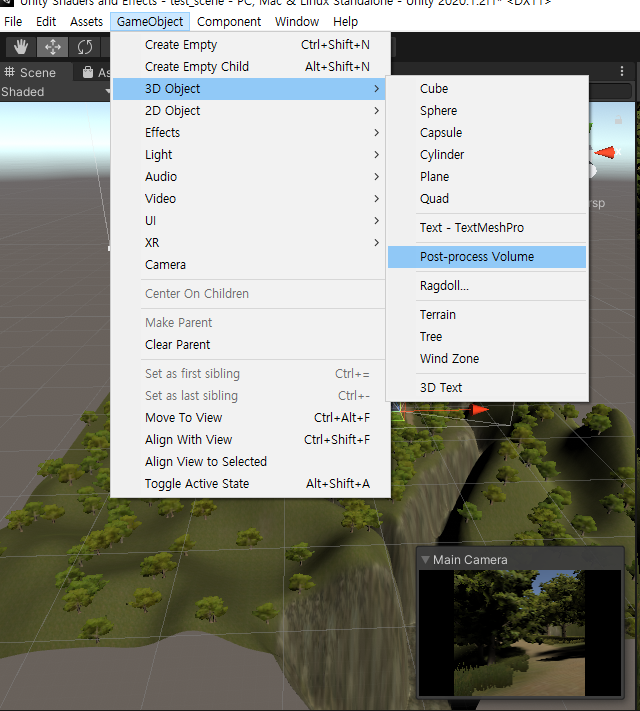Click the GameObject menu
Image resolution: width=640 pixels, height=711 pixels.
[150, 22]
